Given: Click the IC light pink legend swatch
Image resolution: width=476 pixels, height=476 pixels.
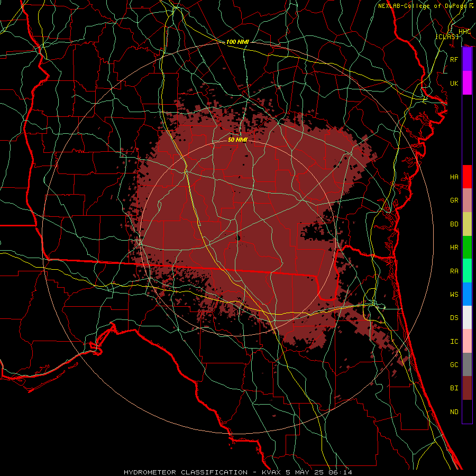Looking at the screenshot, I should coord(467,341).
